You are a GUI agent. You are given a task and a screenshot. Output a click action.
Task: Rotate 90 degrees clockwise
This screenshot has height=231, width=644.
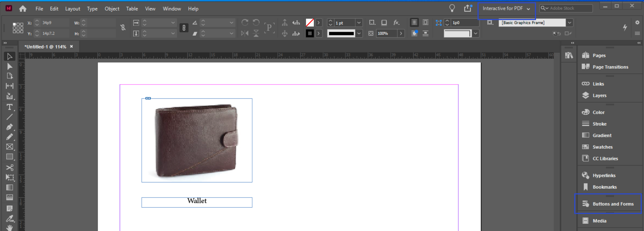245,23
